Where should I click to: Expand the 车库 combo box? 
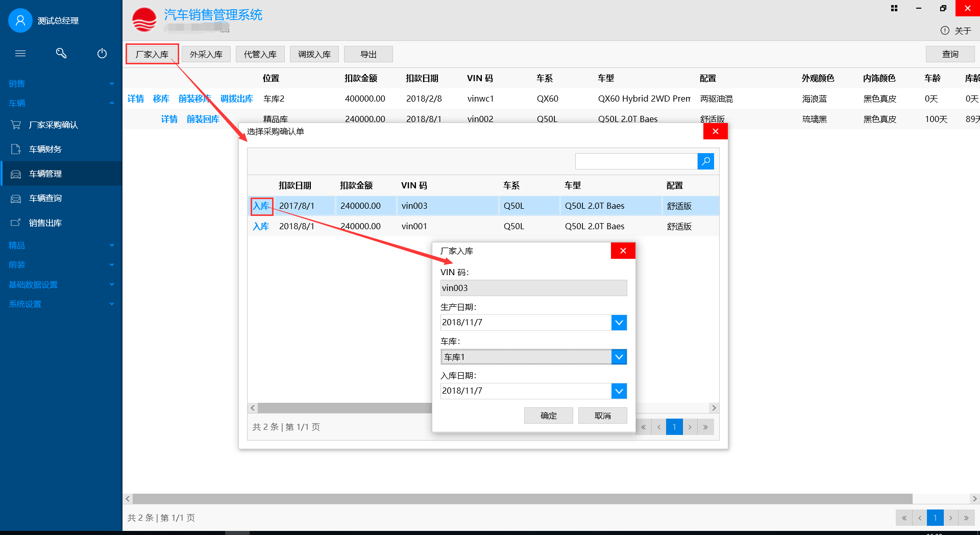point(619,357)
